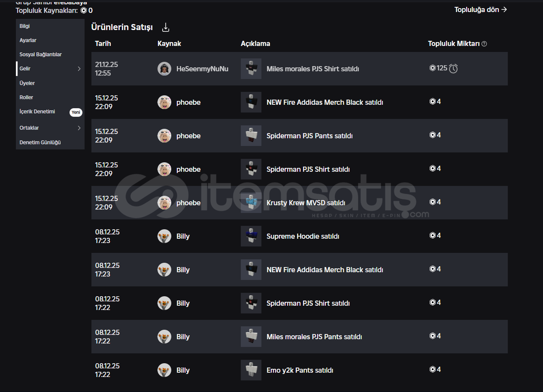Download the Ürünlerin Satışı sales report
The height and width of the screenshot is (392, 543).
tap(166, 27)
